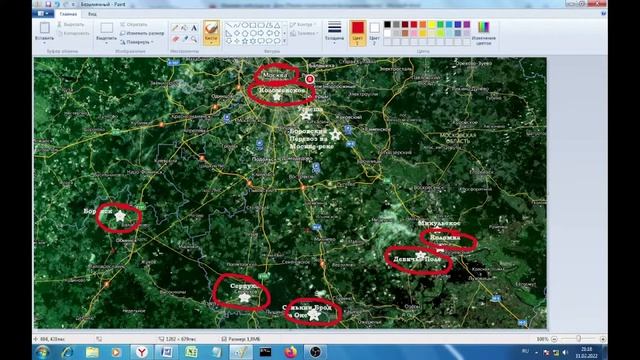640x360 pixels.
Task: Select the Curve shape
Action: [x=237, y=25]
